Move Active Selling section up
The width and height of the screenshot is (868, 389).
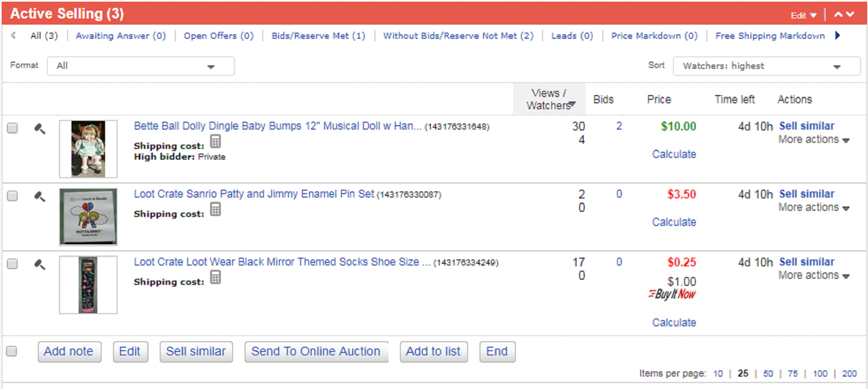(x=838, y=14)
